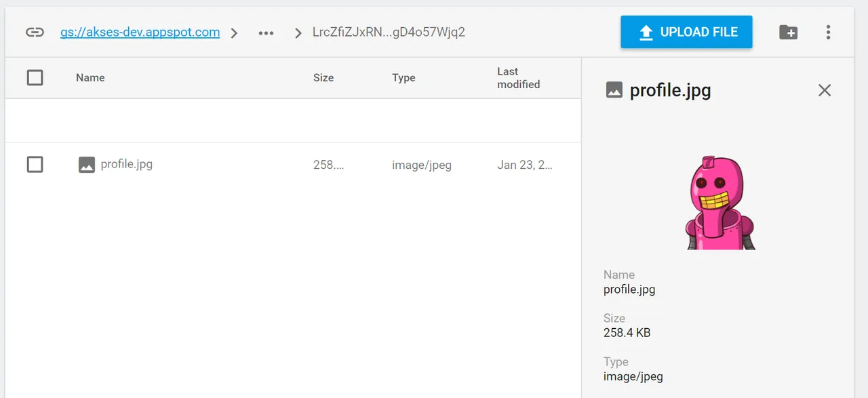Image resolution: width=868 pixels, height=398 pixels.
Task: Click the Jan 23 modified date cell
Action: coord(525,164)
